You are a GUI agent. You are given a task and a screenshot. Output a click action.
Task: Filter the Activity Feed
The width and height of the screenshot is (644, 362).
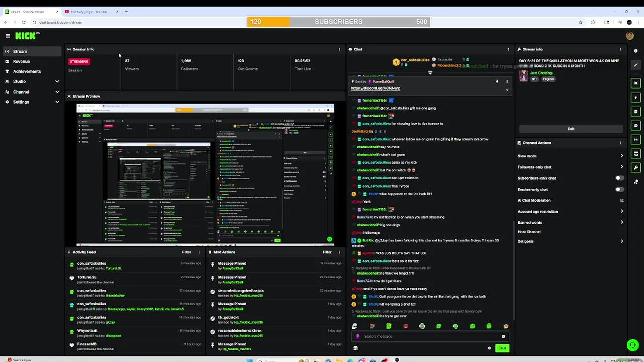(x=187, y=252)
